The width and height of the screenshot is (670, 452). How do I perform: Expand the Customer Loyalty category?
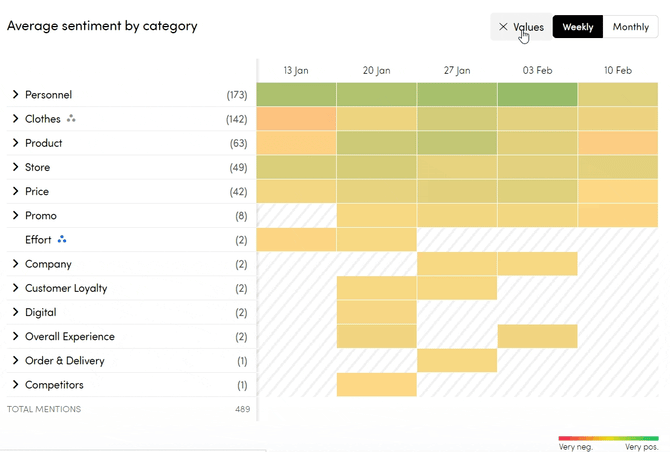(x=16, y=288)
